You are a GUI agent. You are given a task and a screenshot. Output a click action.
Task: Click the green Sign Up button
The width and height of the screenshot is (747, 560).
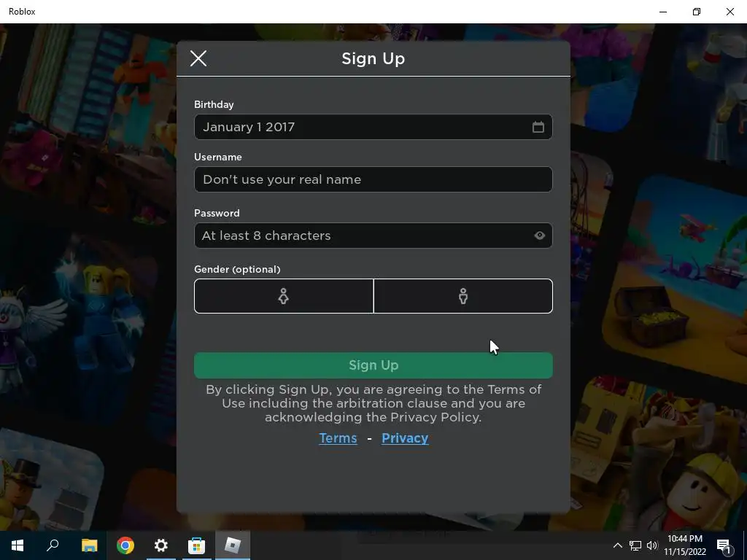click(x=373, y=365)
